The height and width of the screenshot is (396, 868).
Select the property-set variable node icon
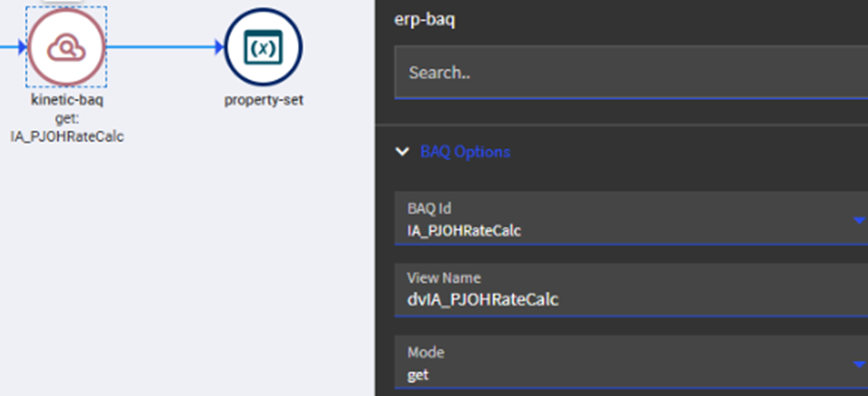tap(263, 47)
